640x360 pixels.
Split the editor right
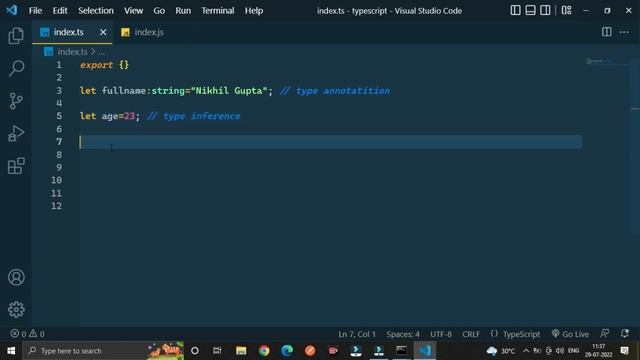pos(607,32)
